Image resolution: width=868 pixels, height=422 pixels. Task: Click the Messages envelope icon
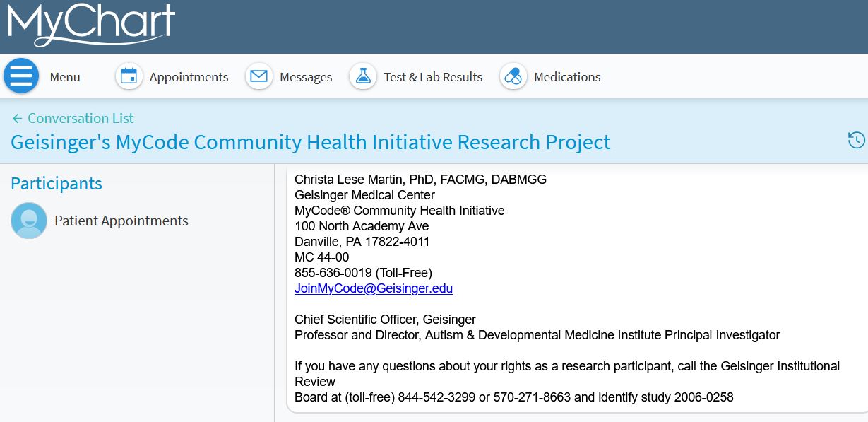pos(259,76)
